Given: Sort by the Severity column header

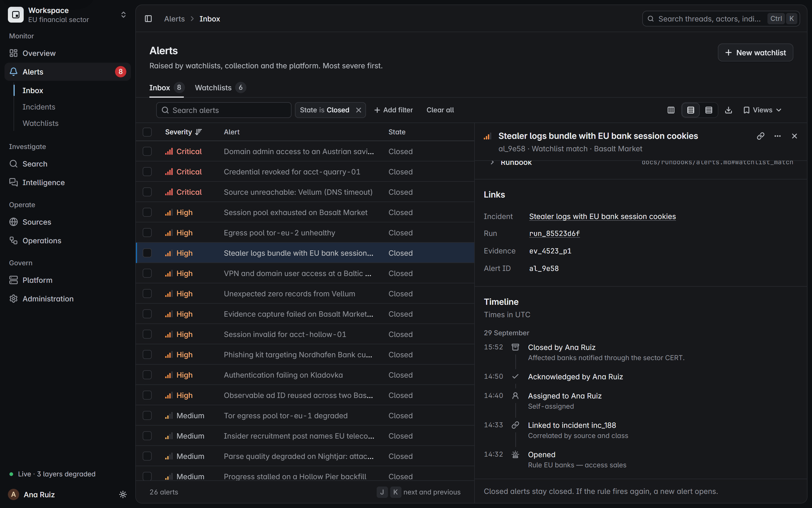Looking at the screenshot, I should [x=184, y=132].
